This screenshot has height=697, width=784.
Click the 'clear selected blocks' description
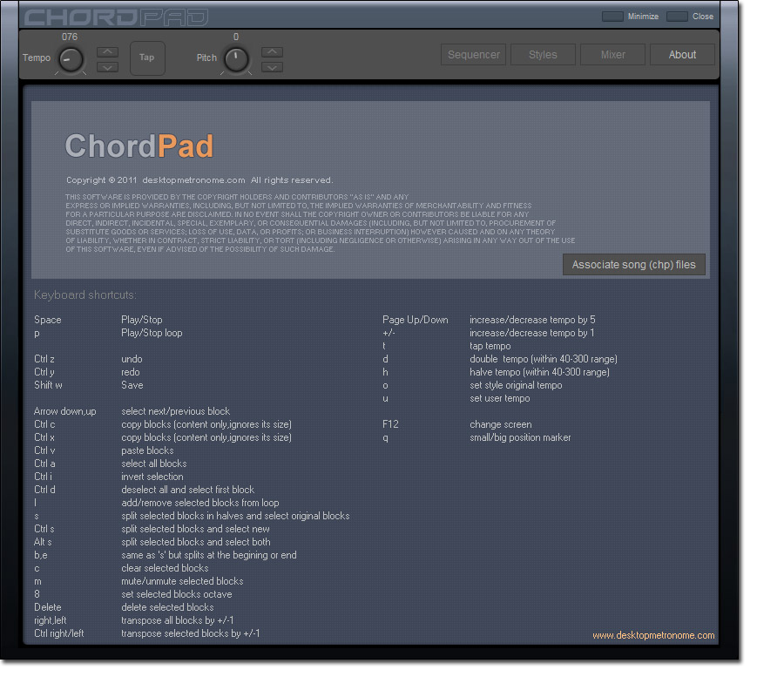(x=165, y=568)
